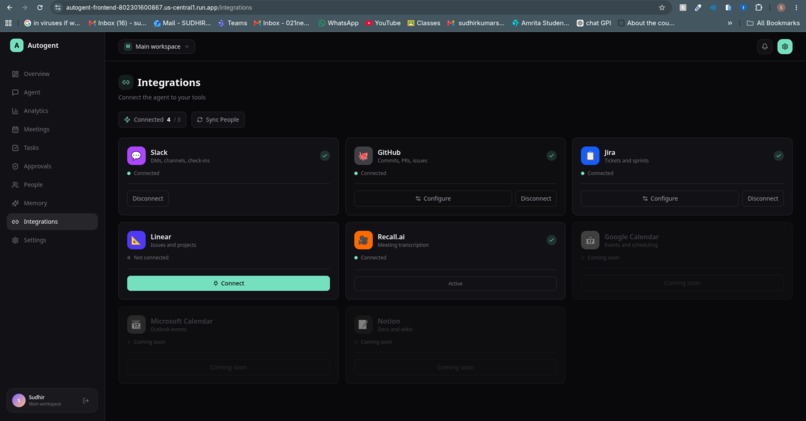Click the logout icon beside Sudhir

pos(86,400)
